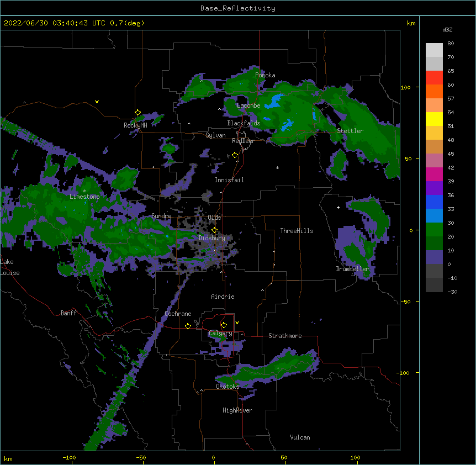Image resolution: width=476 pixels, height=465 pixels.
Task: Pick the blue 33-36 dBZ legend swatch
Action: pyautogui.click(x=434, y=202)
